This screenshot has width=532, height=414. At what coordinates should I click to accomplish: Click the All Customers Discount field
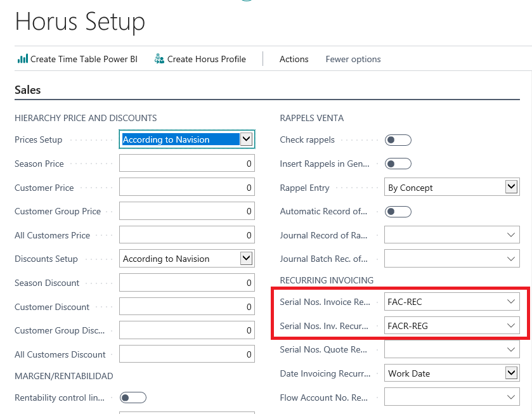[187, 354]
